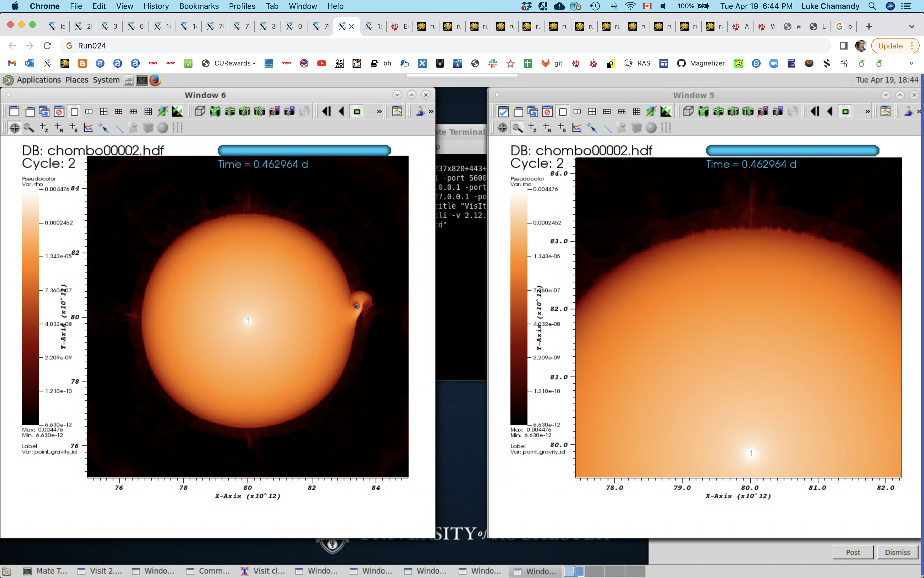Save view camera icon in Window 6
The height and width of the screenshot is (578, 924).
pyautogui.click(x=289, y=111)
